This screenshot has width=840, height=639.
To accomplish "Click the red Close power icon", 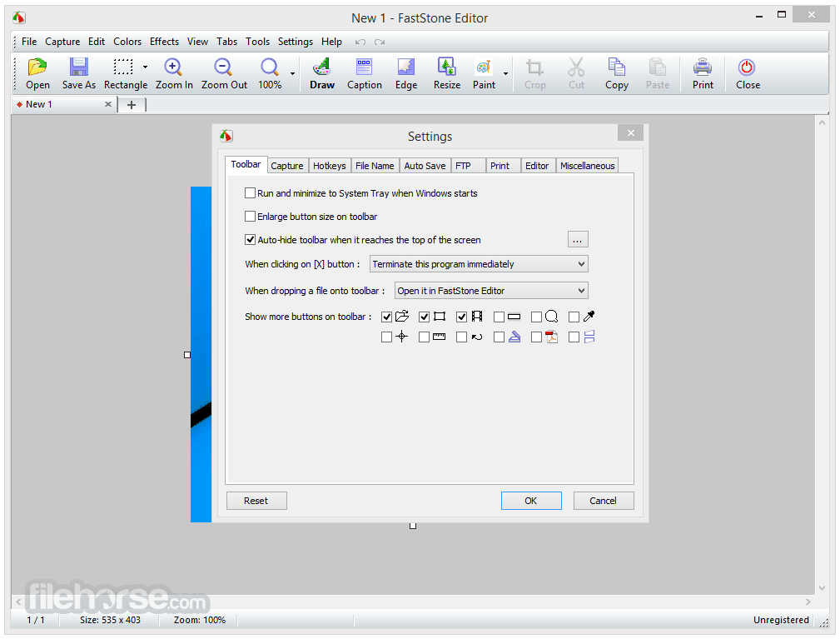I will pyautogui.click(x=747, y=67).
